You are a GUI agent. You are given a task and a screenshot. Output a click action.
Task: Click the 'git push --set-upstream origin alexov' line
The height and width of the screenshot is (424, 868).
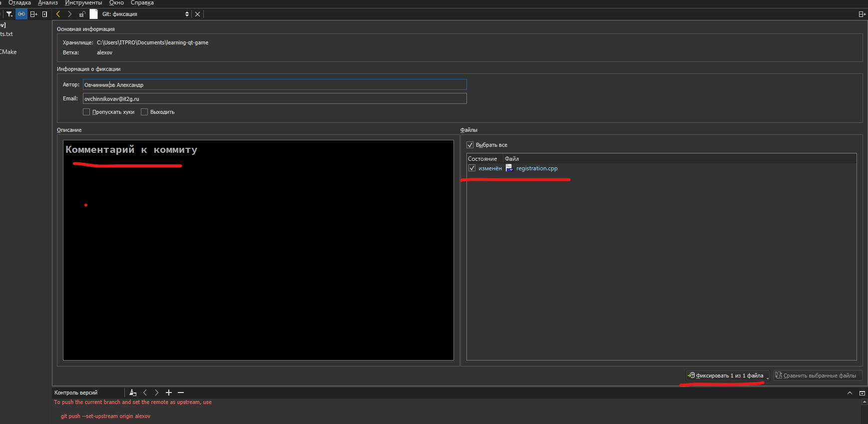point(105,416)
